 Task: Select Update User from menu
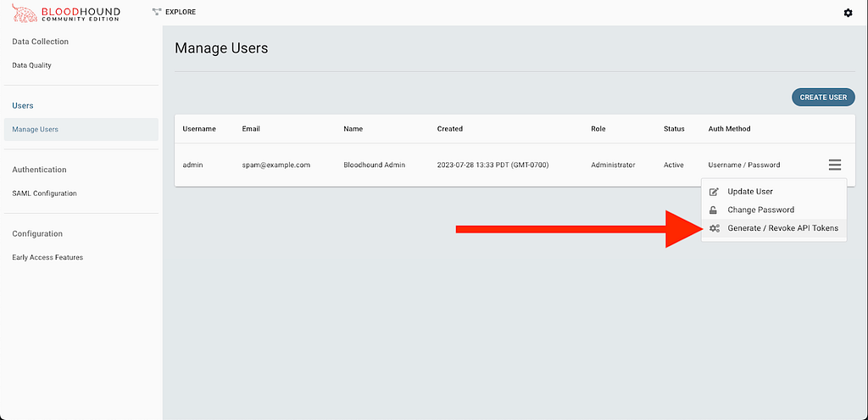coord(749,192)
